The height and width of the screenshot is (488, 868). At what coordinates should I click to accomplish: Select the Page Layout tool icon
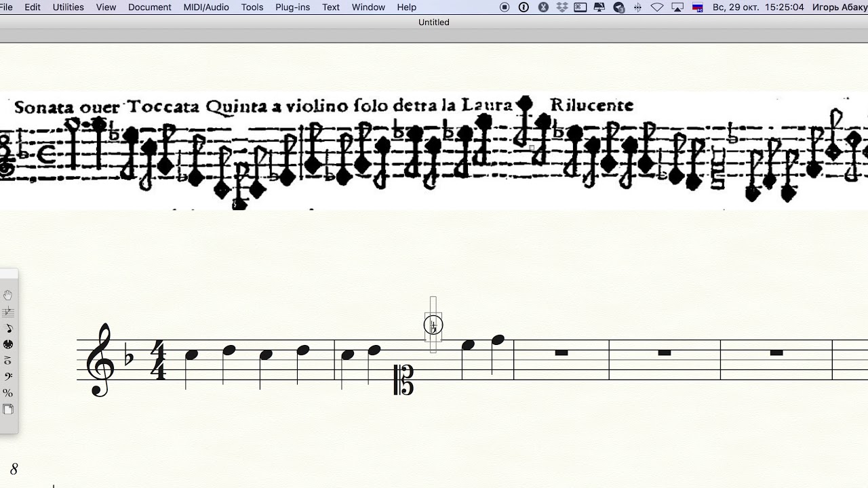coord(8,409)
